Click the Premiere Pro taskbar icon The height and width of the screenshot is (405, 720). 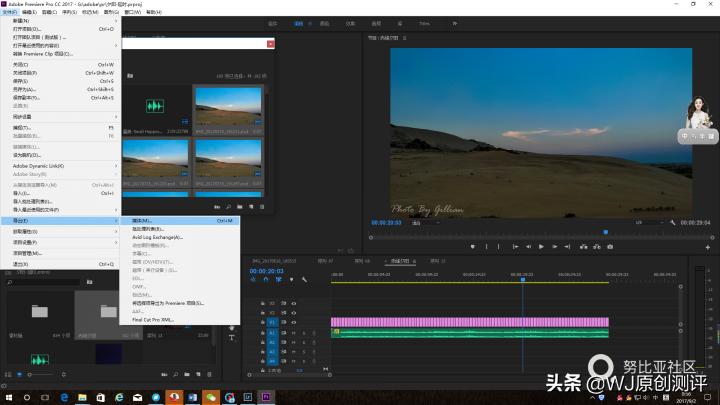pyautogui.click(x=268, y=397)
